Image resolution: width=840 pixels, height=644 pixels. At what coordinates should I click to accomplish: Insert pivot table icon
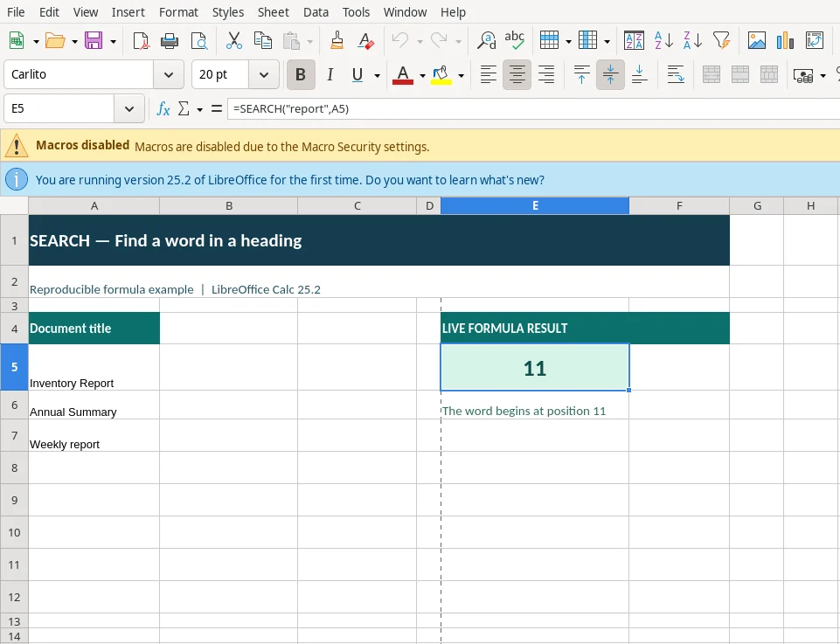coord(815,41)
